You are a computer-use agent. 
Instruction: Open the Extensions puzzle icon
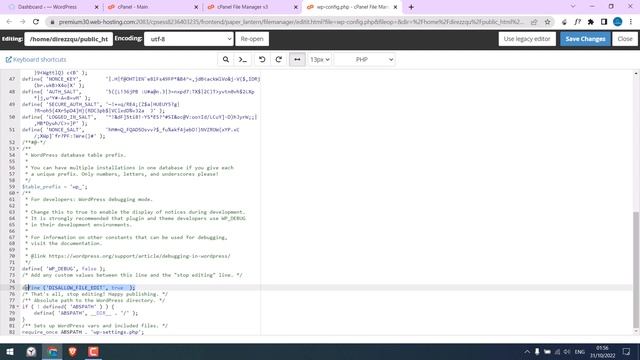(x=591, y=22)
